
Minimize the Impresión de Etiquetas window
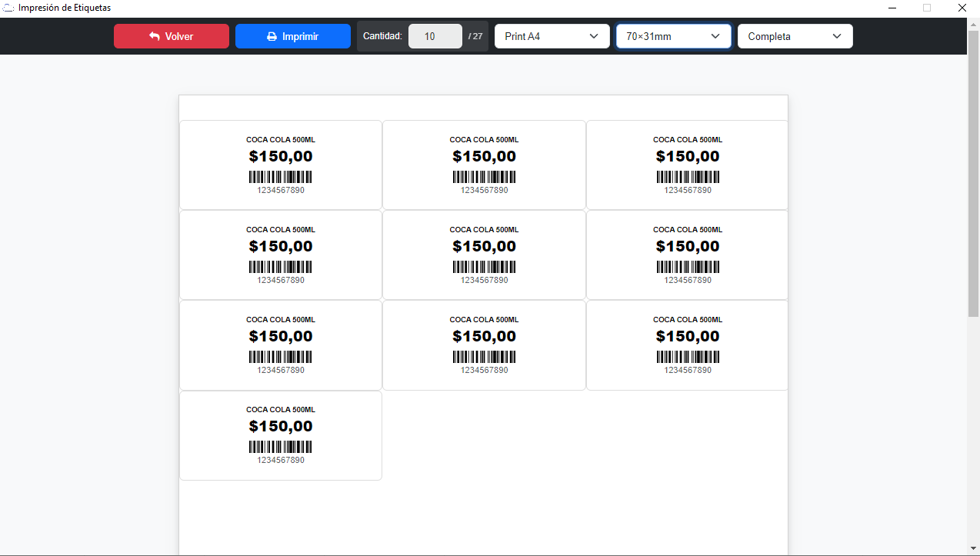tap(892, 8)
